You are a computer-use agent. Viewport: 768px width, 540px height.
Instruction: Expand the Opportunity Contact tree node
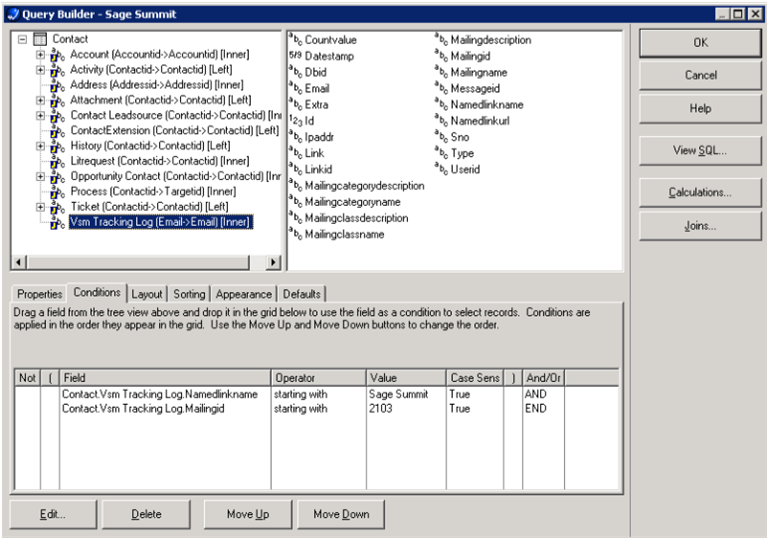[x=40, y=176]
